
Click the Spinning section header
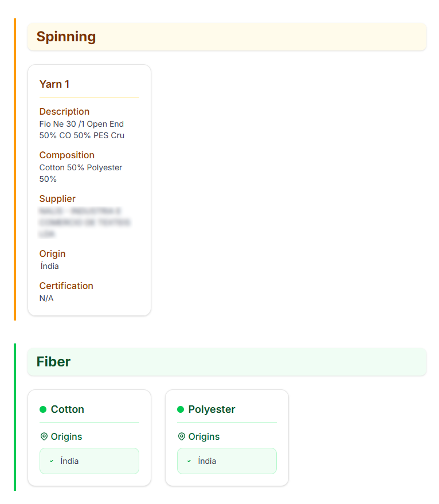pyautogui.click(x=66, y=37)
